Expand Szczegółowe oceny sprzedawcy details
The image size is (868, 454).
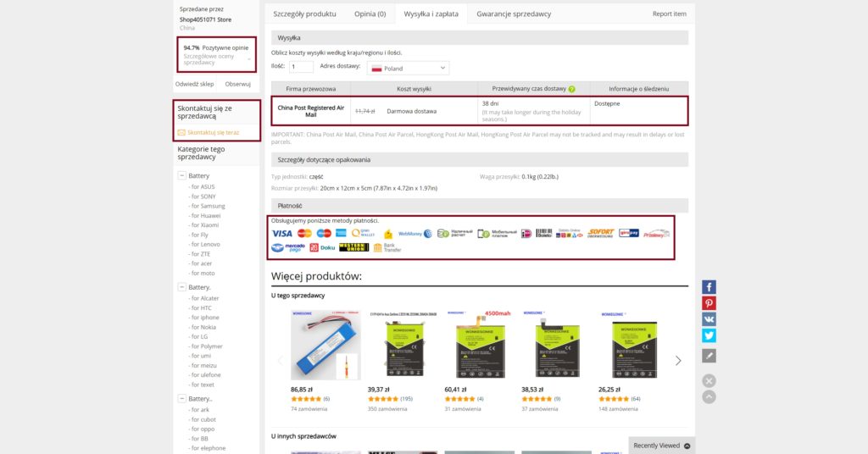tap(249, 58)
